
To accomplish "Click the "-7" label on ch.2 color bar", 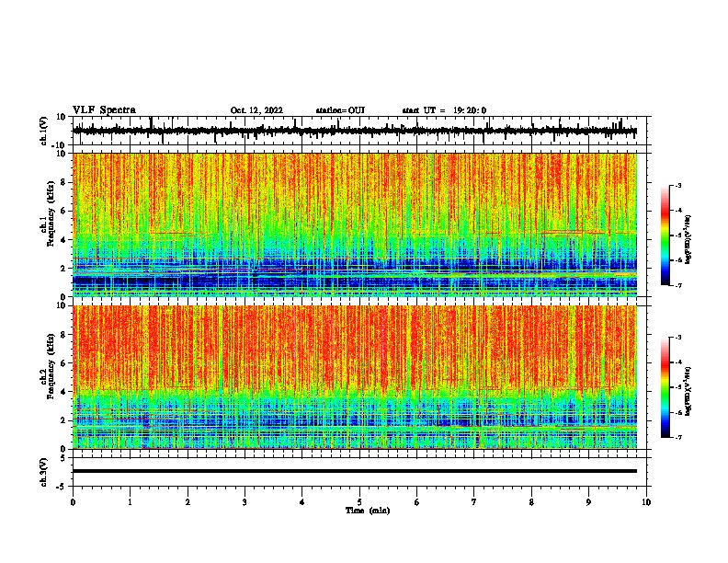I will click(x=677, y=437).
